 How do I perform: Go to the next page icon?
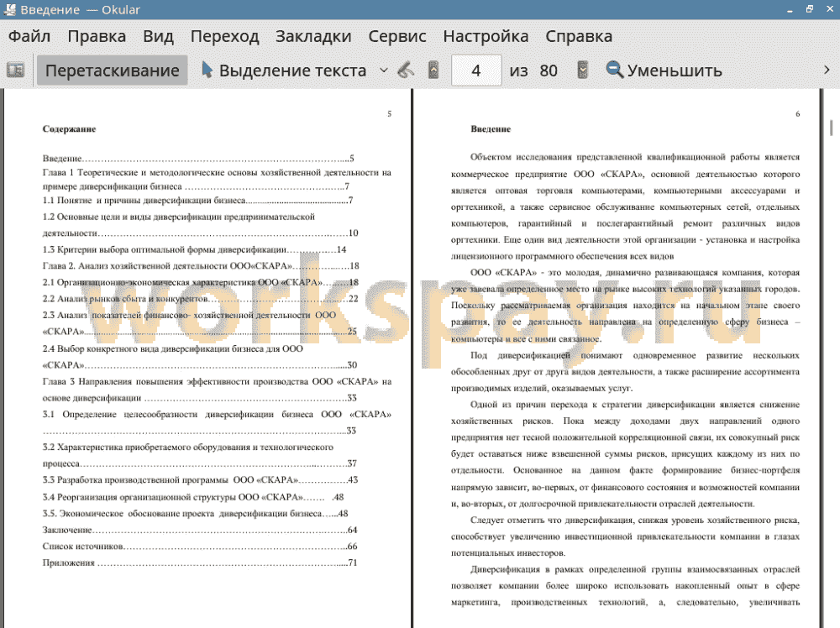pos(582,71)
